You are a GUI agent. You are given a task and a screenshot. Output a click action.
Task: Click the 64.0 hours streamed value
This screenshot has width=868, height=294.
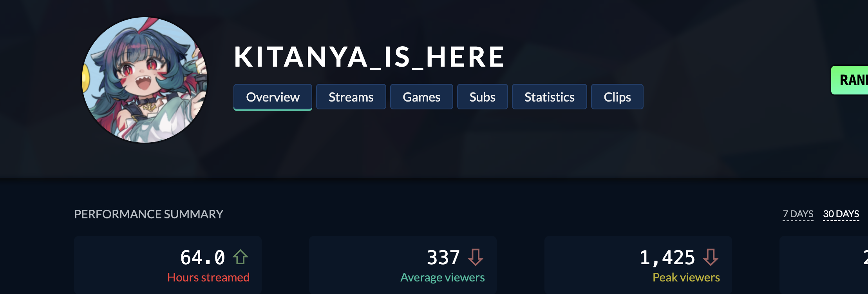point(203,258)
